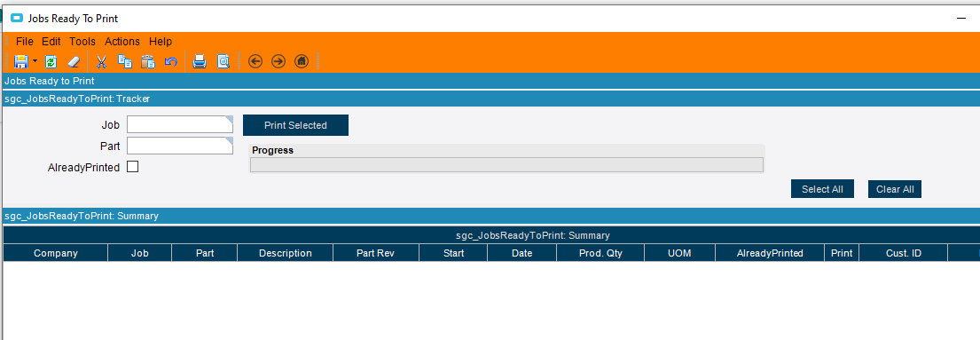Open the Save dropdown arrow
This screenshot has width=980, height=340.
click(x=35, y=61)
